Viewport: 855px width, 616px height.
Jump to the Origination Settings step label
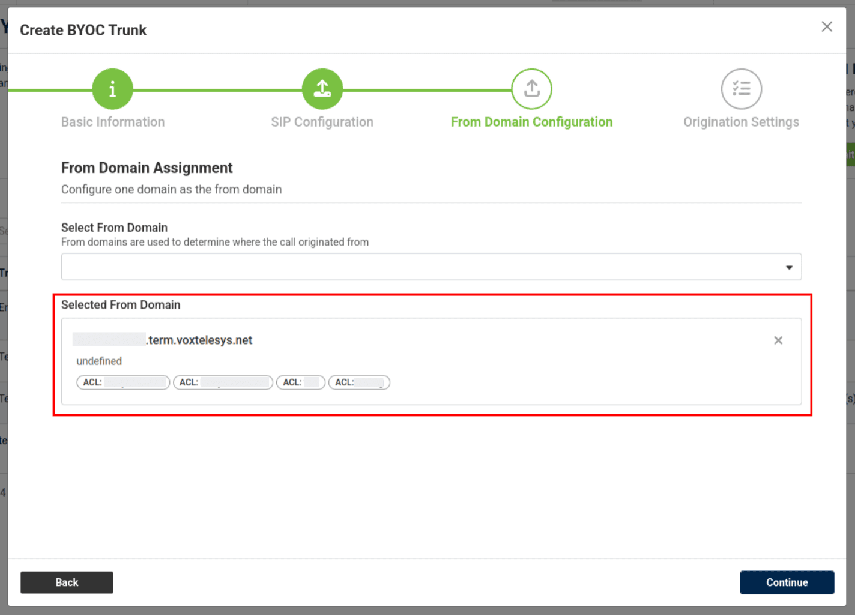coord(741,122)
